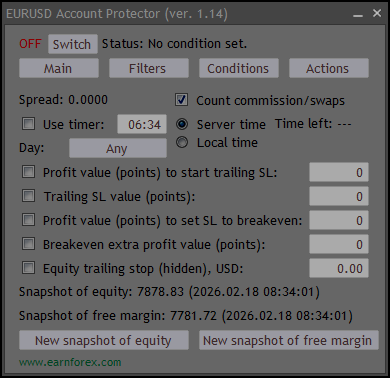Uncheck Count commission/swaps
Screen dimensions: 390x378
pos(182,100)
